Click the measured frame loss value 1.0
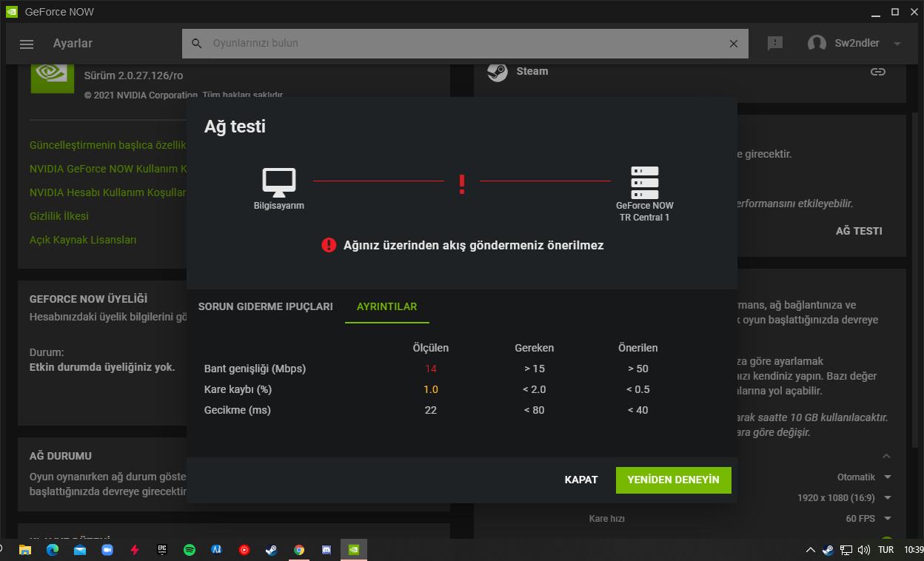The image size is (924, 561). point(431,389)
